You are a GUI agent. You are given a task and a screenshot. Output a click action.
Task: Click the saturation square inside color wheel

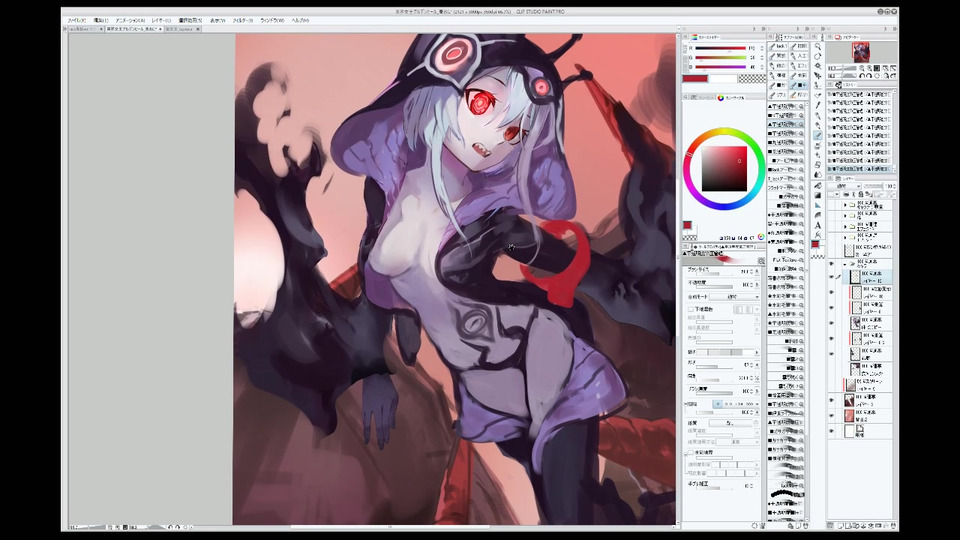(x=724, y=168)
